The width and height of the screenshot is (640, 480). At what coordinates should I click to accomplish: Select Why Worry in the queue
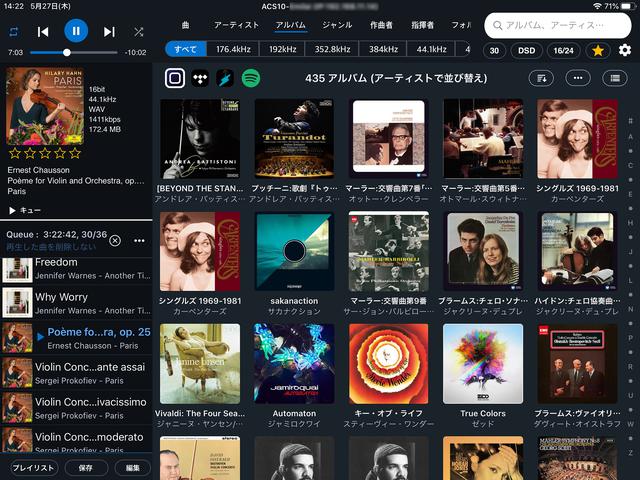click(x=76, y=303)
